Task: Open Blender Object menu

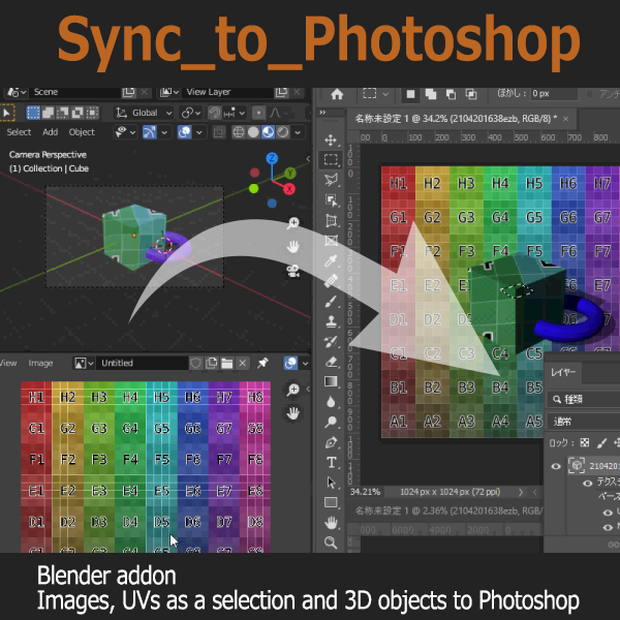Action: (81, 132)
